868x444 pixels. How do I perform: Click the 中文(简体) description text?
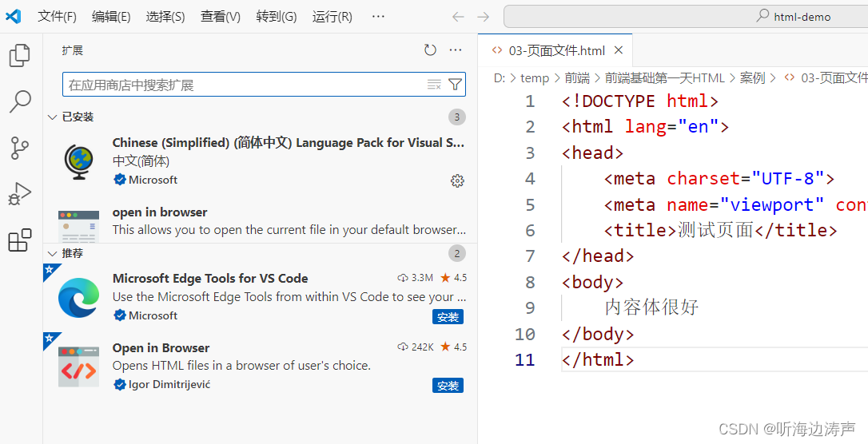141,161
